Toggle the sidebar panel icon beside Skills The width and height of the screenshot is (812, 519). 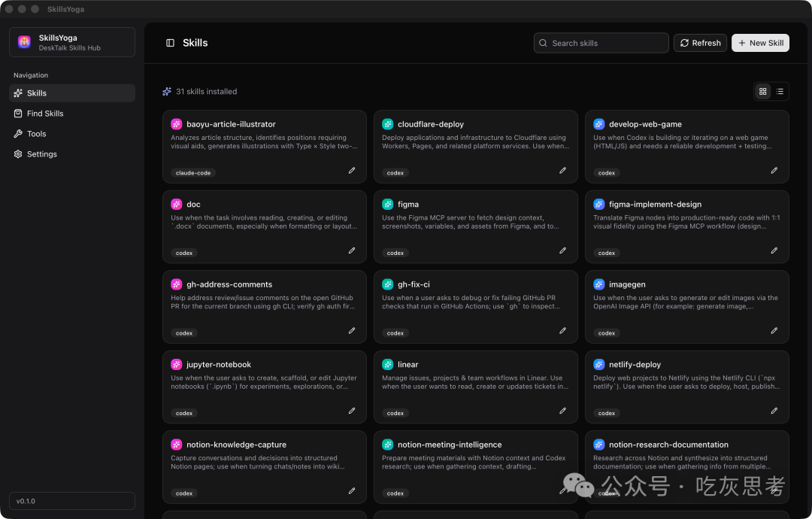[x=170, y=43]
